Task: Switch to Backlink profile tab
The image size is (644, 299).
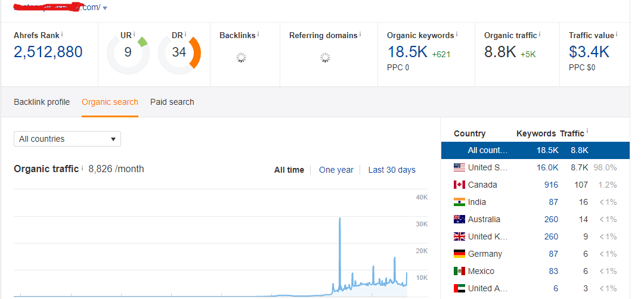Action: pyautogui.click(x=42, y=102)
